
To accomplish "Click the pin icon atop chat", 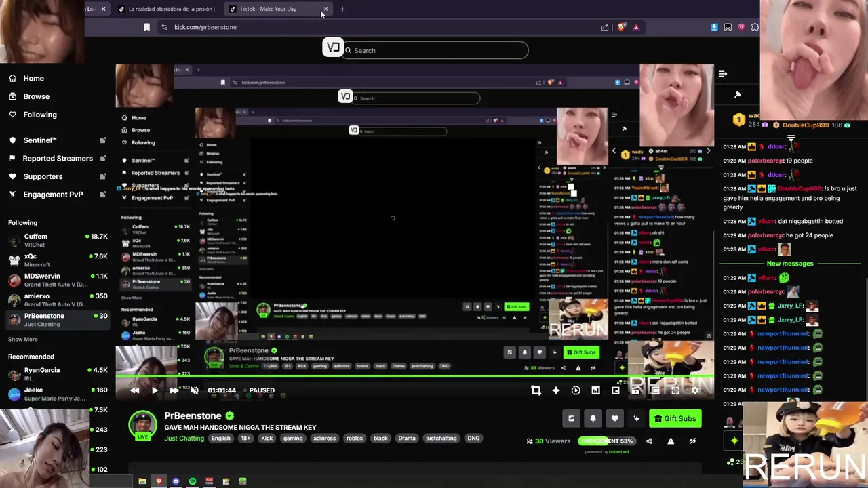I will [738, 95].
